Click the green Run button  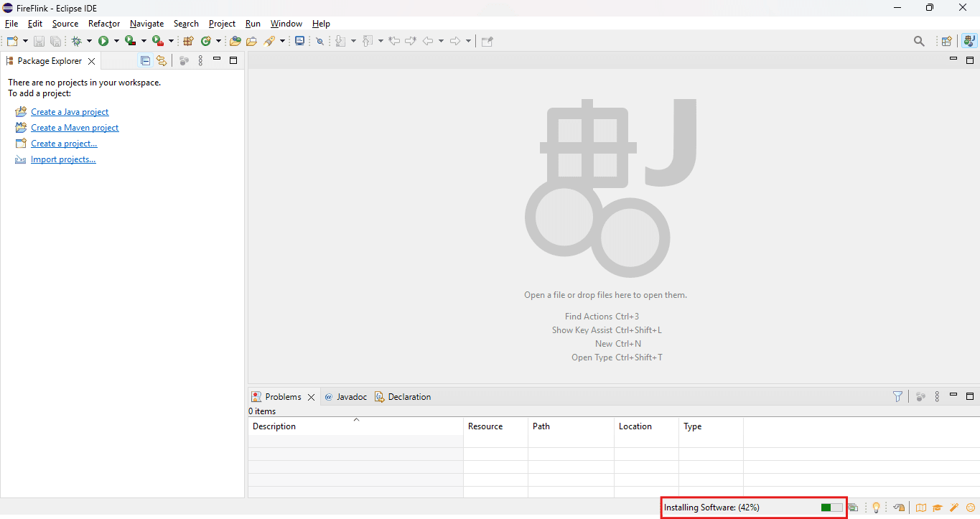[103, 41]
